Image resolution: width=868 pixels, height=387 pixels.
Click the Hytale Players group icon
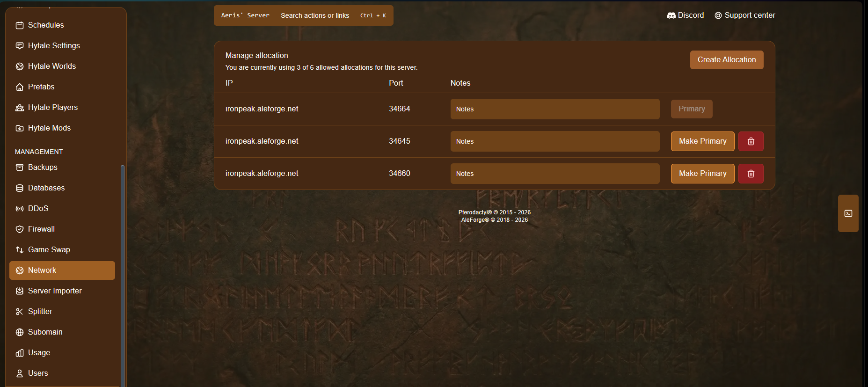[20, 108]
